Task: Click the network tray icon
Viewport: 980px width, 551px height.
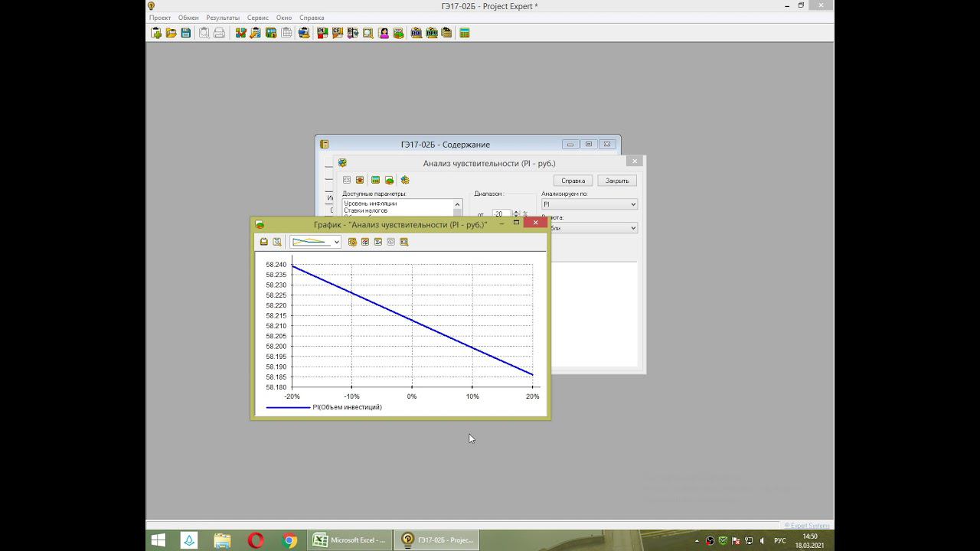Action: click(x=749, y=541)
